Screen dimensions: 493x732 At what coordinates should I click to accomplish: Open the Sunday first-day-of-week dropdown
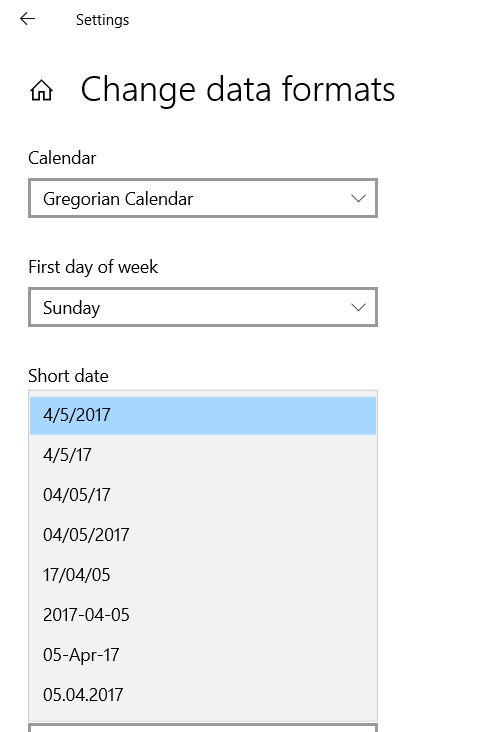coord(203,307)
